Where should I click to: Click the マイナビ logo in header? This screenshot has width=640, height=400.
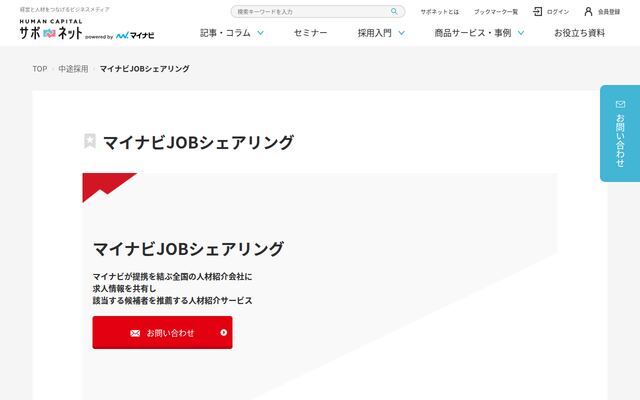point(135,36)
